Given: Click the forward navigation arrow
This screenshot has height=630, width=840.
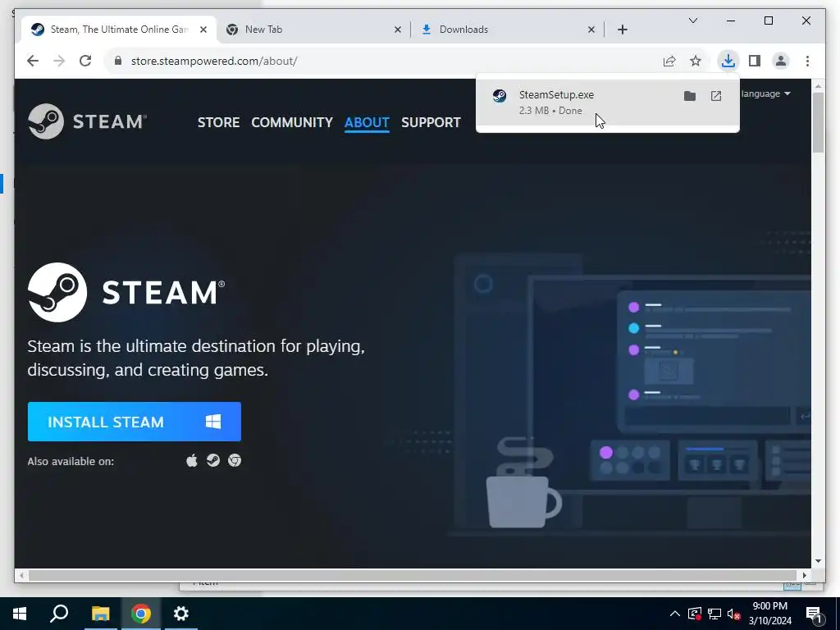Looking at the screenshot, I should (x=59, y=61).
